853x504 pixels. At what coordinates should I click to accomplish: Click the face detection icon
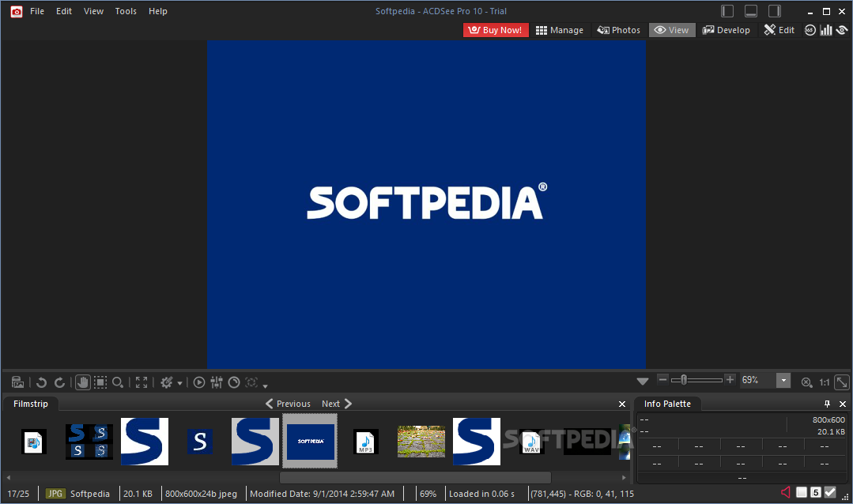[x=251, y=382]
